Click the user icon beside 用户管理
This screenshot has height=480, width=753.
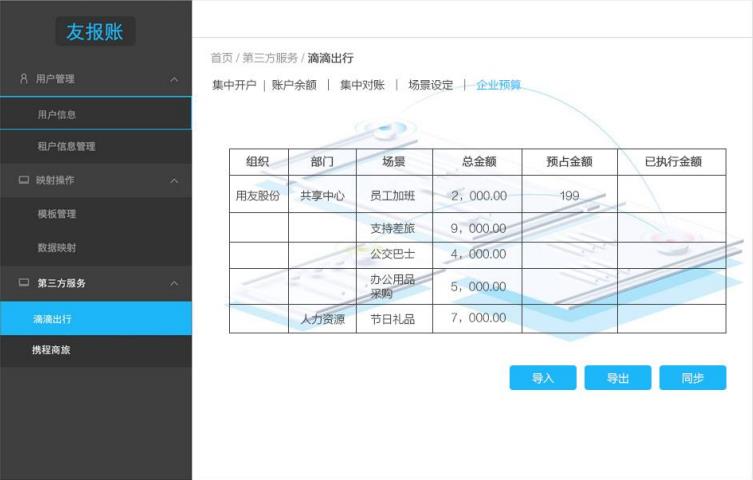click(24, 79)
